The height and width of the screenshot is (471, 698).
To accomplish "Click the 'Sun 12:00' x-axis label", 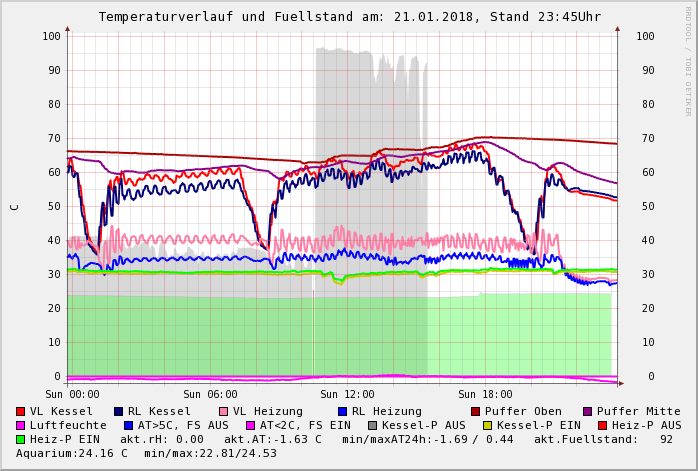I will click(x=347, y=394).
